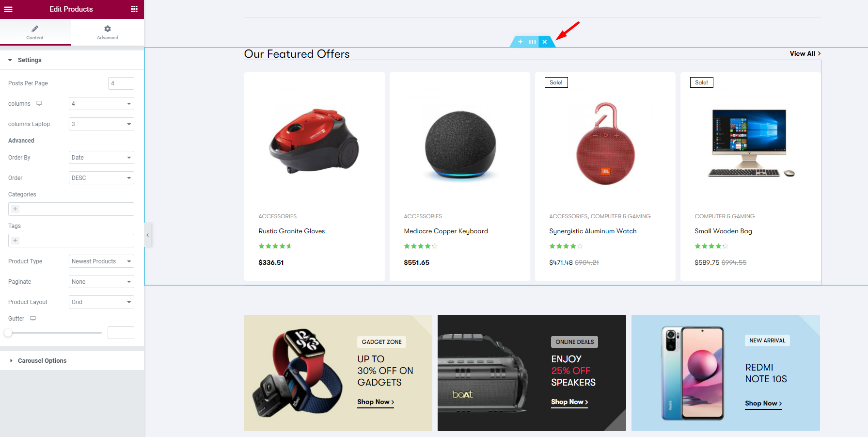
Task: Click the Gutter slider handle
Action: pyautogui.click(x=8, y=333)
